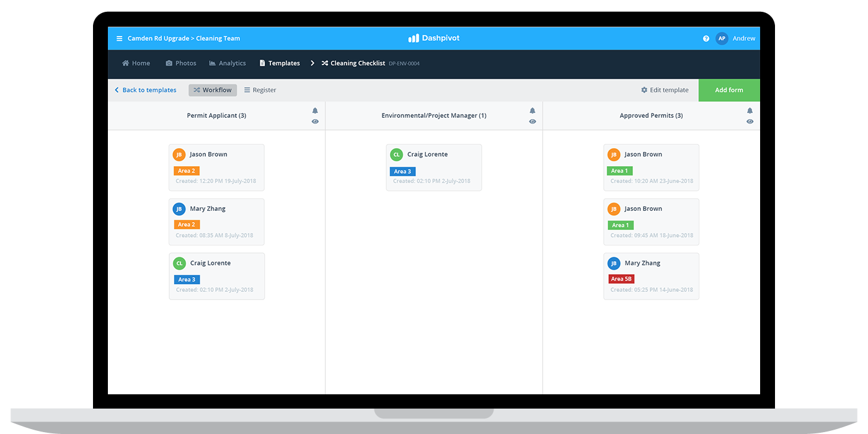
Task: Click bell icon in Permit Applicant column
Action: [x=315, y=111]
